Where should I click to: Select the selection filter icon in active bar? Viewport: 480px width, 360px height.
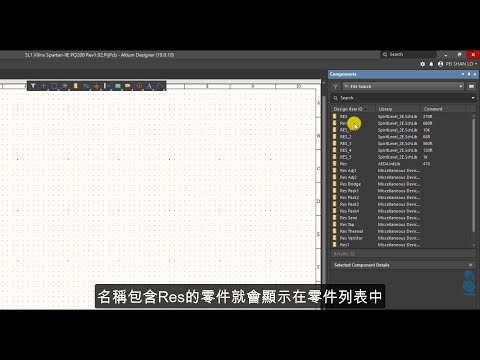[33, 86]
